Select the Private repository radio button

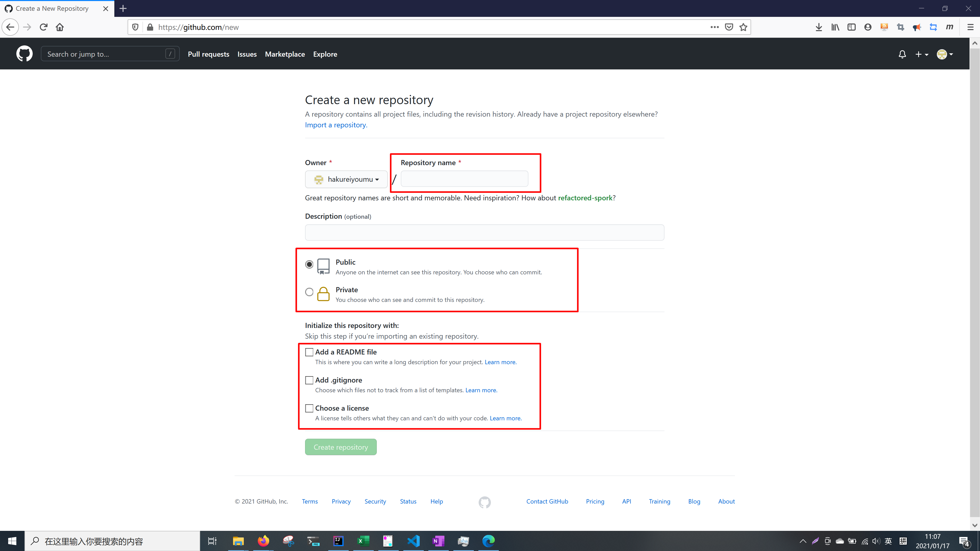(x=309, y=292)
